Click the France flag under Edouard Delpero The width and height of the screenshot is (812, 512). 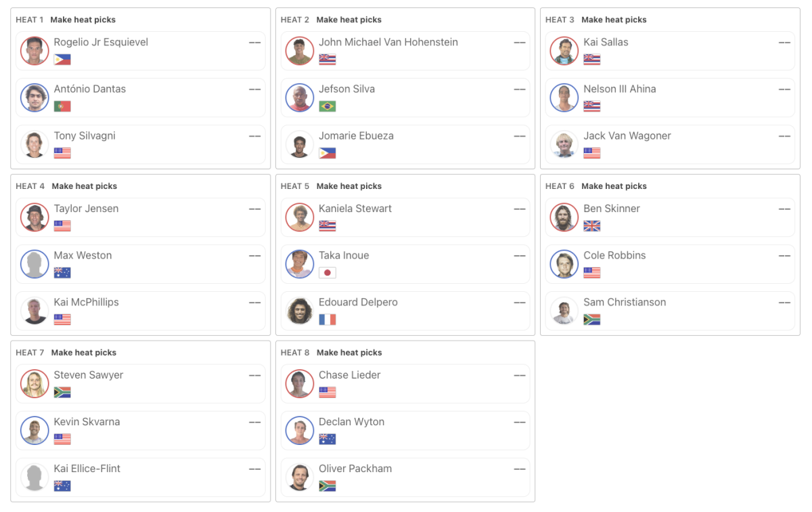328,320
